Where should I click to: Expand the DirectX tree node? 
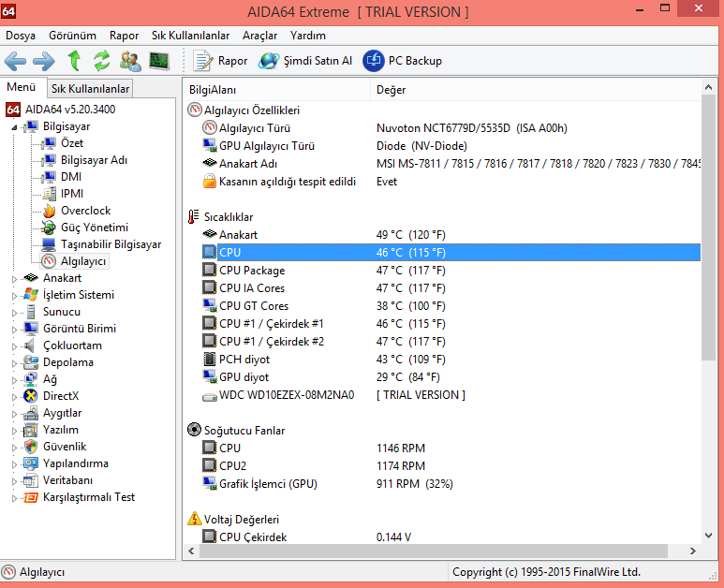[14, 397]
